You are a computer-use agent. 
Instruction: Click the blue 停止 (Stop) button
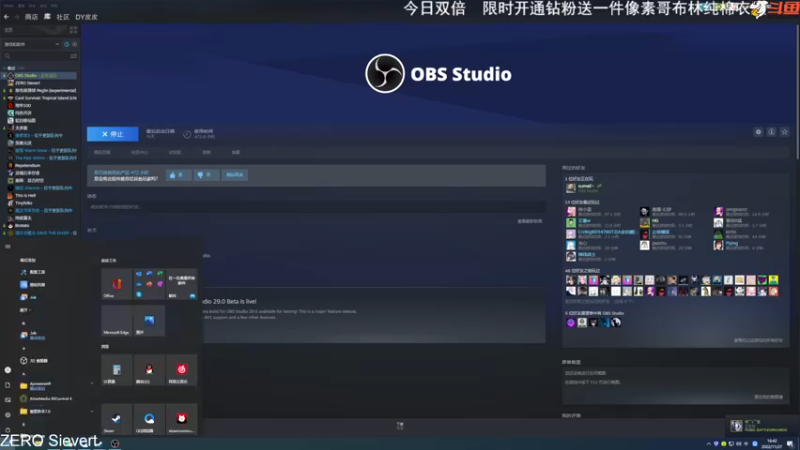click(x=112, y=134)
